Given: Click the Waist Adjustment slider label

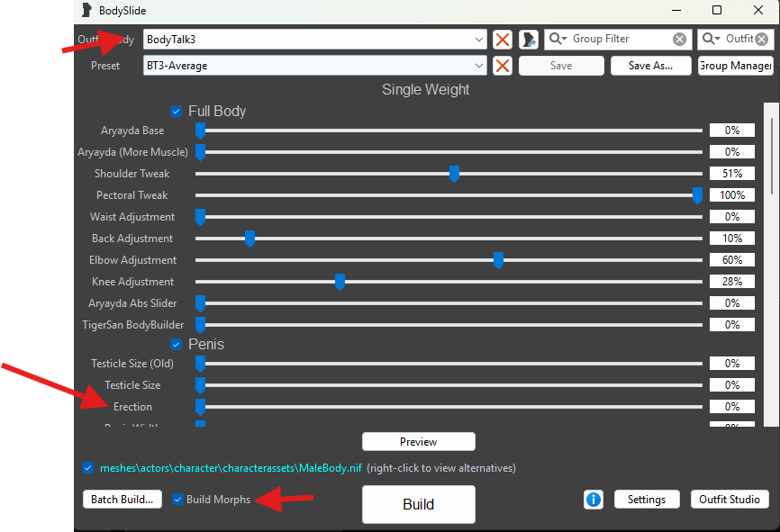Looking at the screenshot, I should click(132, 217).
